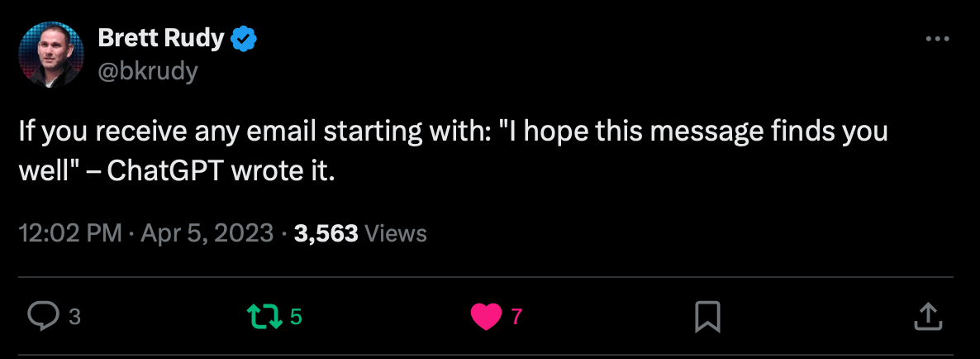
Task: Bookmark this tweet
Action: tap(708, 315)
